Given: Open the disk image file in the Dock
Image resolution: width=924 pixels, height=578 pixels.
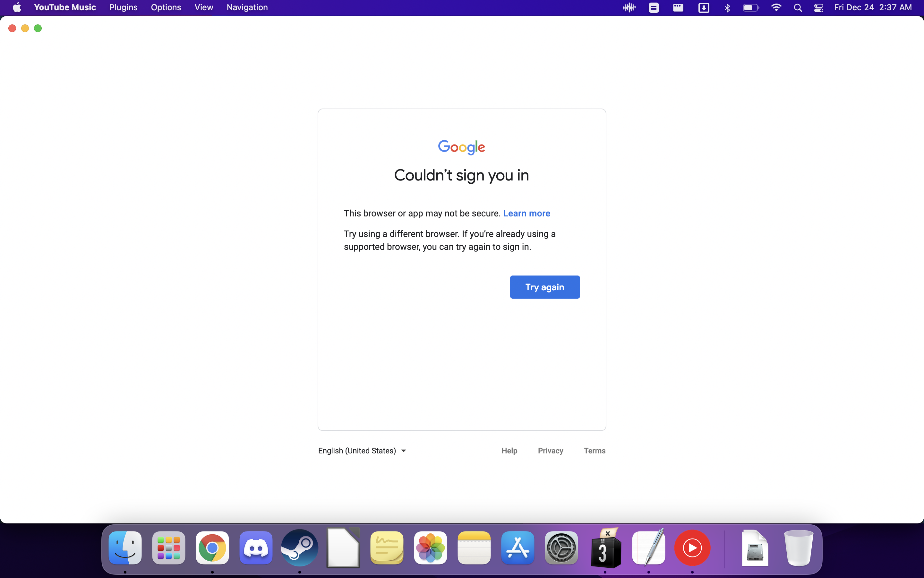Looking at the screenshot, I should [x=755, y=548].
